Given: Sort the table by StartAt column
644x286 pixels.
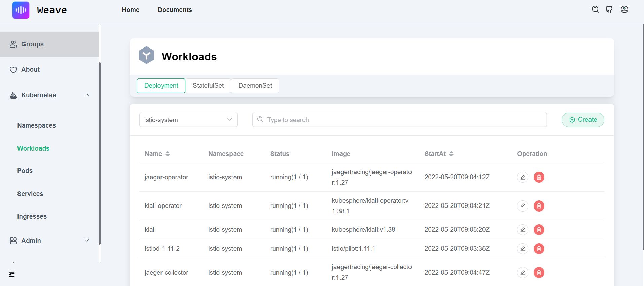Looking at the screenshot, I should [x=451, y=154].
